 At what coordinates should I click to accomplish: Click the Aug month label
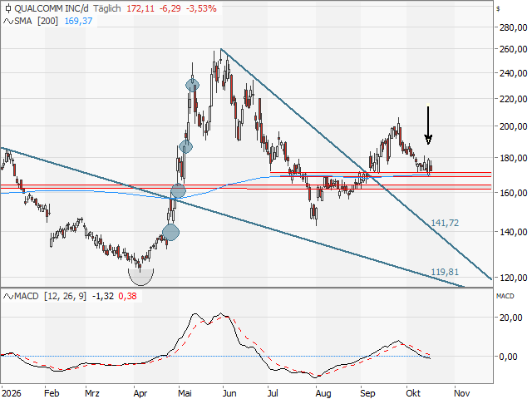click(x=323, y=393)
